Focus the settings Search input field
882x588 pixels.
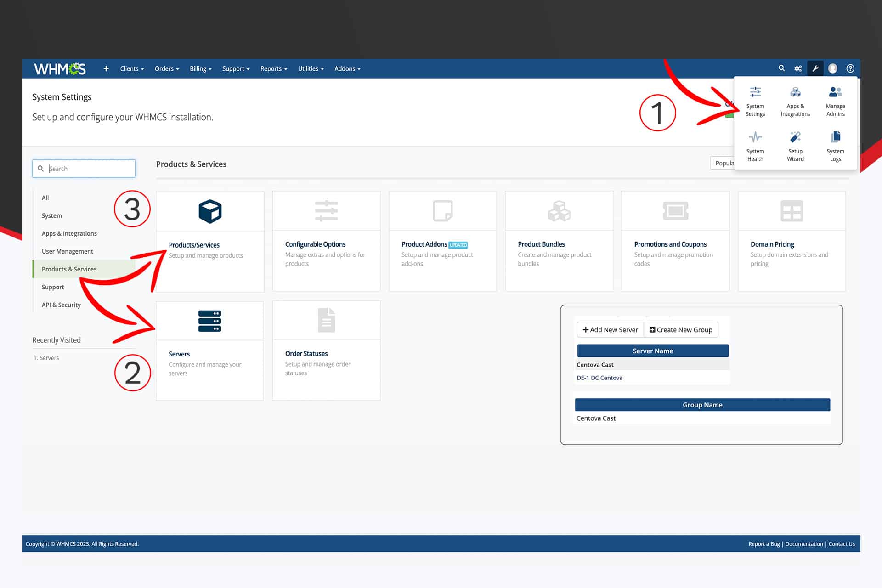coord(84,169)
